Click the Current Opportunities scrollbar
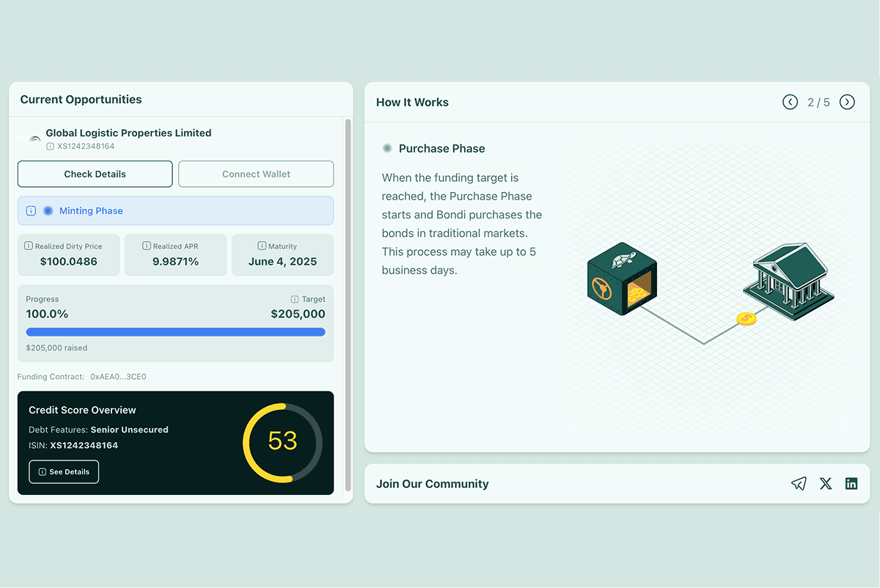This screenshot has height=588, width=880. 348,304
